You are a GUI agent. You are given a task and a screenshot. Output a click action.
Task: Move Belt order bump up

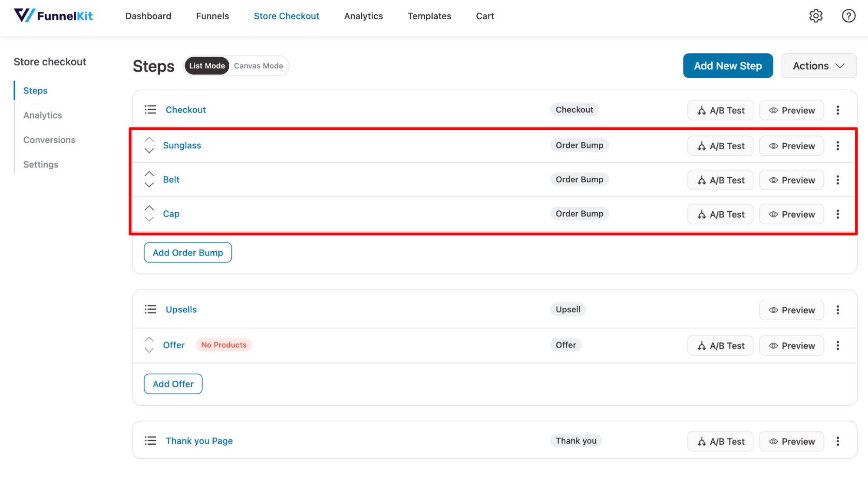(149, 174)
